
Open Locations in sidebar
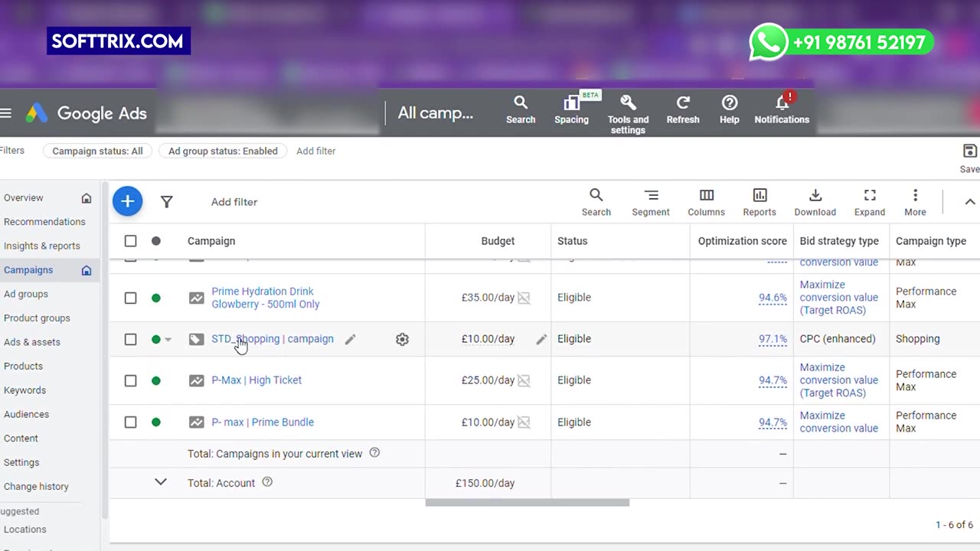25,530
